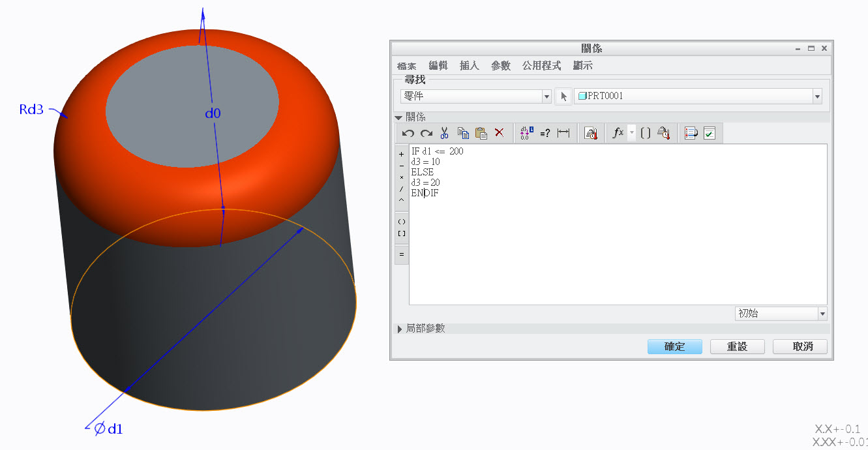Click the select-object arrow button
This screenshot has width=868, height=450.
tap(563, 97)
